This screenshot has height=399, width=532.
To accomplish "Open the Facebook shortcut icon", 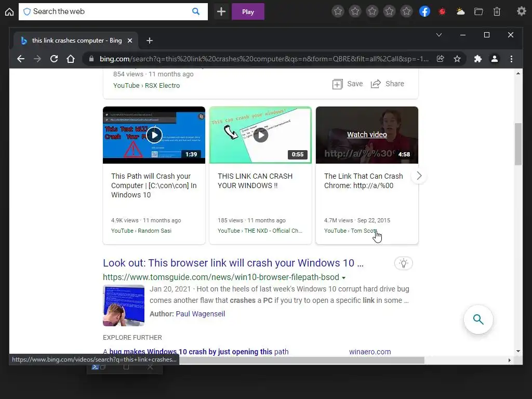I will coord(424,11).
